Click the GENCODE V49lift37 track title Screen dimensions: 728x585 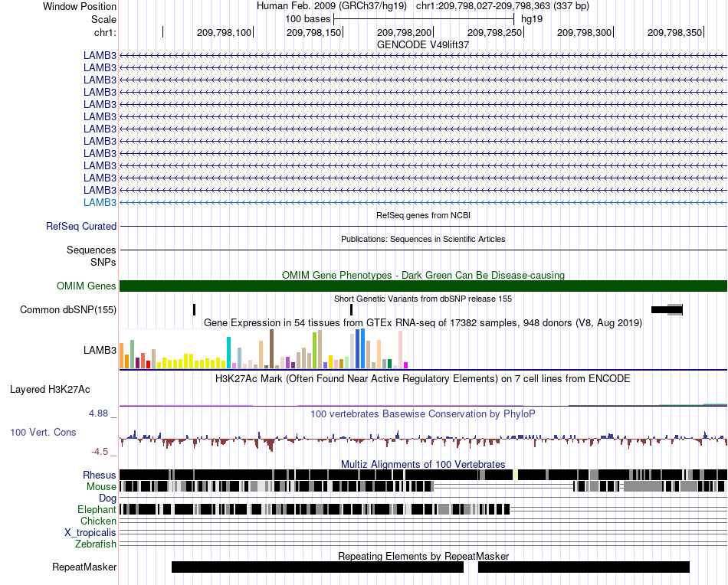423,44
